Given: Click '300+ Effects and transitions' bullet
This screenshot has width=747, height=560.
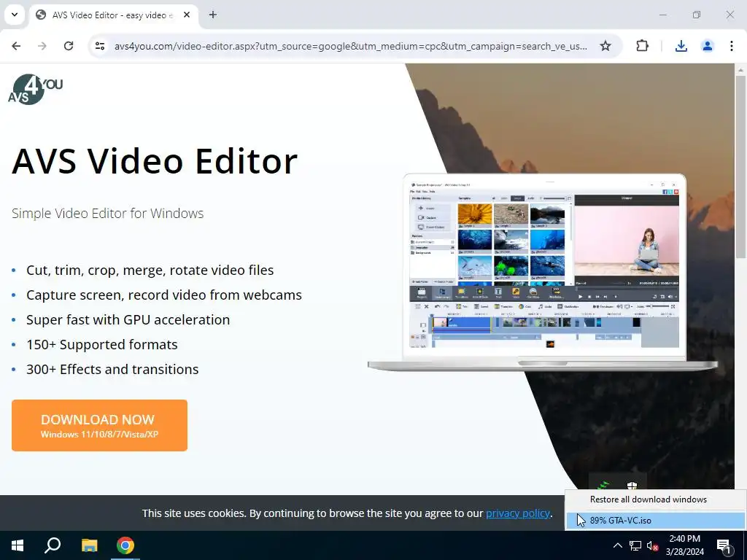Looking at the screenshot, I should pyautogui.click(x=112, y=369).
